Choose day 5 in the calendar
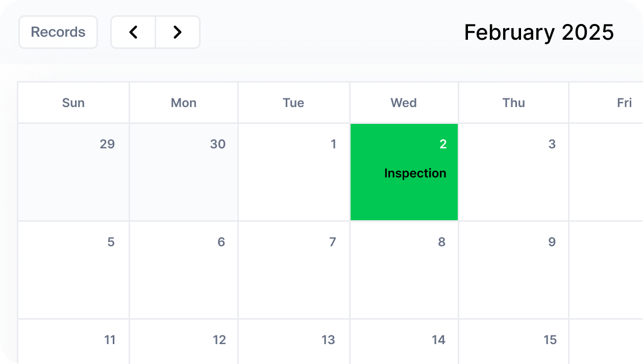 coord(73,270)
